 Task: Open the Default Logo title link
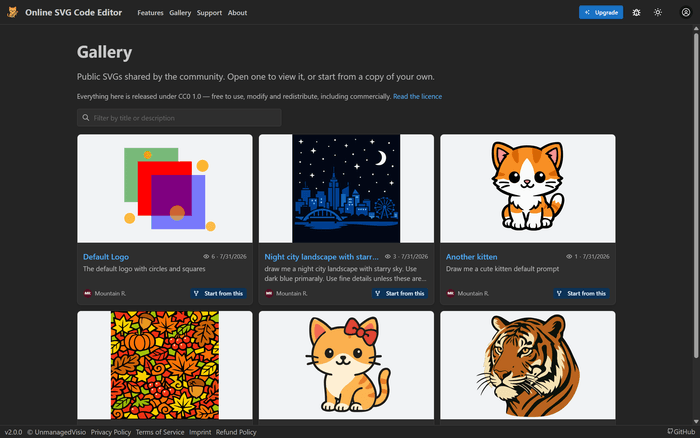tap(106, 257)
